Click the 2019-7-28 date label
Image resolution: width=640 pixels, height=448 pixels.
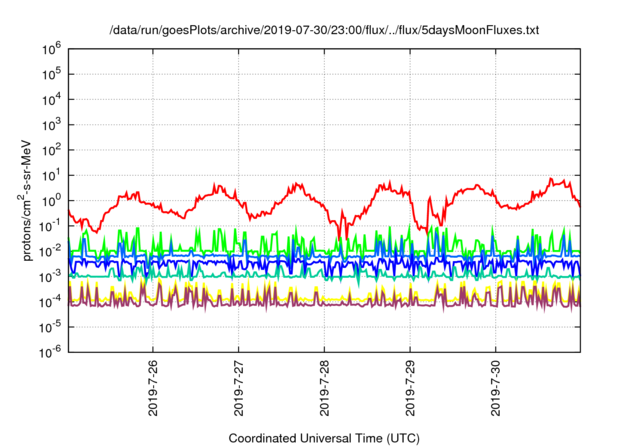coord(324,388)
